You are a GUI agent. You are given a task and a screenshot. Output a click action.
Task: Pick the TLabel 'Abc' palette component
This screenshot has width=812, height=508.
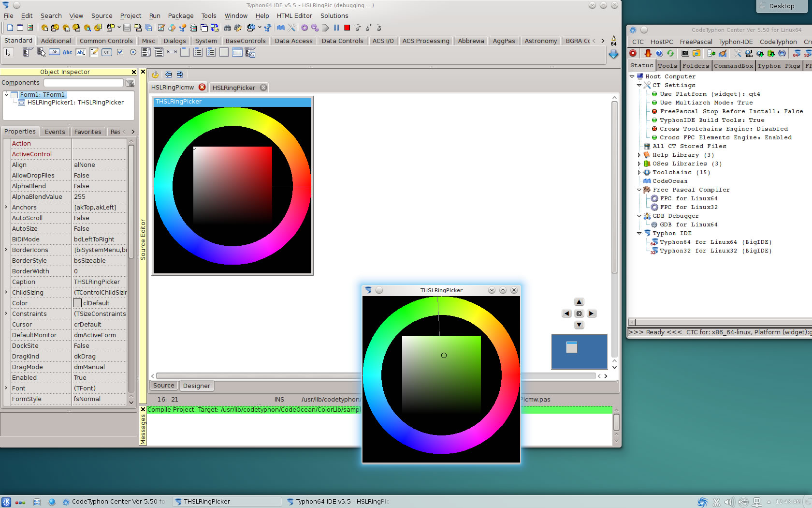pos(68,52)
